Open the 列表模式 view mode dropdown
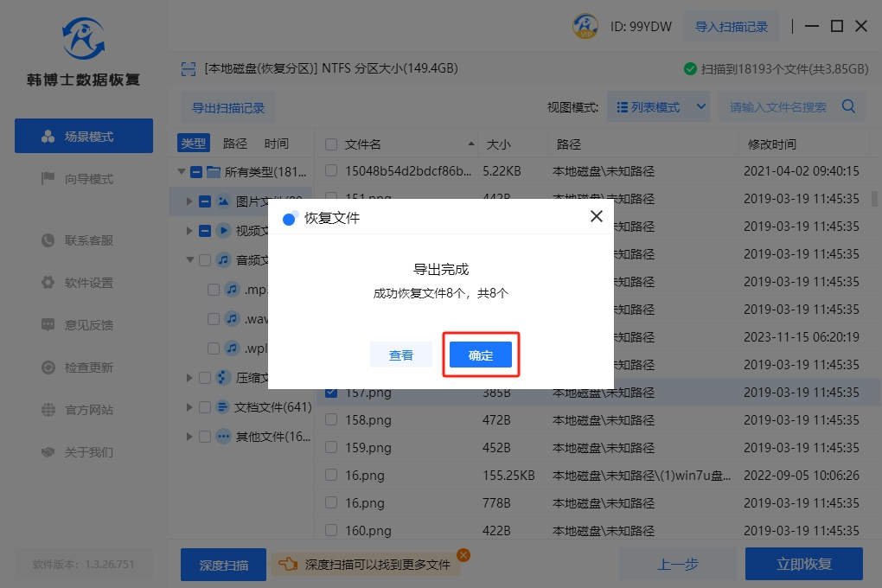Screen dimensions: 882x588 tap(658, 107)
